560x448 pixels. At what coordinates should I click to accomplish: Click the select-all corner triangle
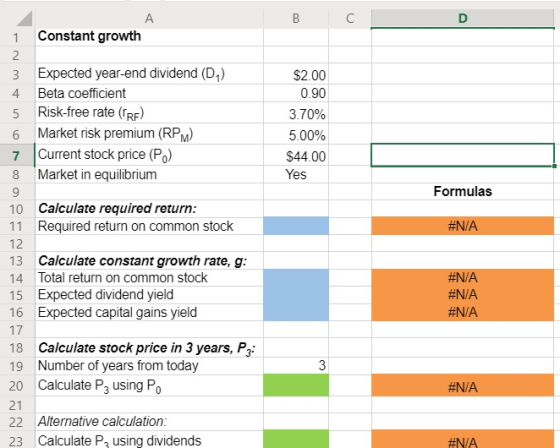[x=24, y=19]
